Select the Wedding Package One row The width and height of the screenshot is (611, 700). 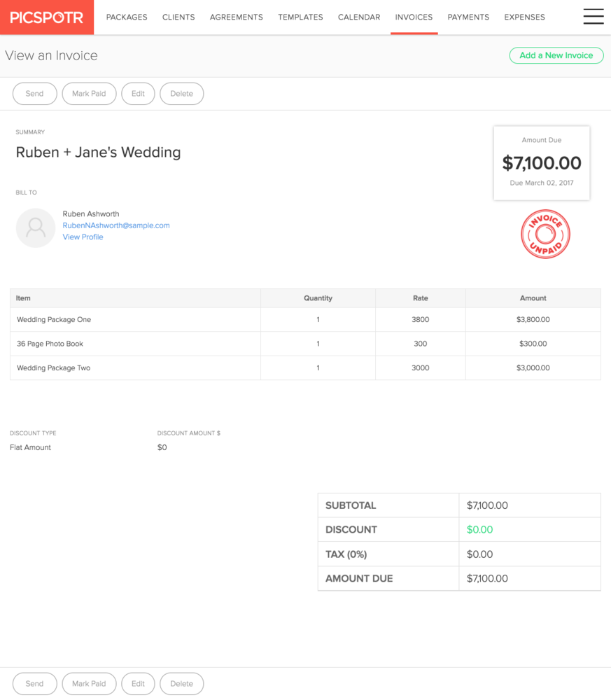pyautogui.click(x=305, y=320)
